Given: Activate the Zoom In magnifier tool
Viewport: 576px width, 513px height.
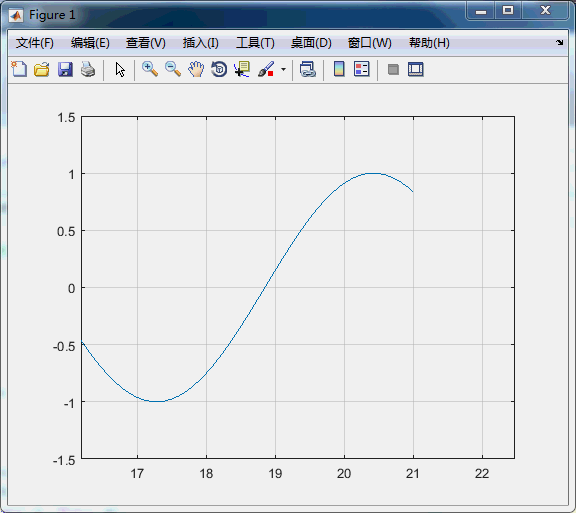Looking at the screenshot, I should click(150, 69).
